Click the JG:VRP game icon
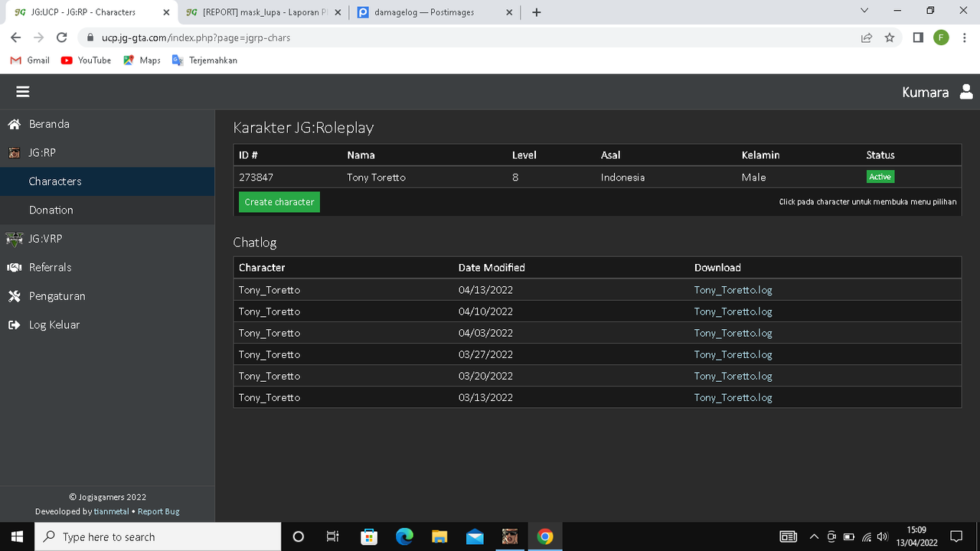The height and width of the screenshot is (551, 980). pos(14,239)
